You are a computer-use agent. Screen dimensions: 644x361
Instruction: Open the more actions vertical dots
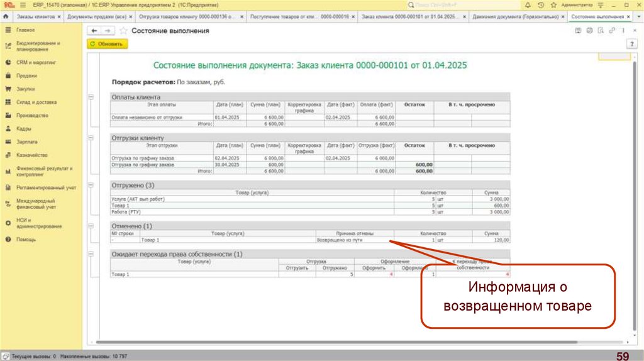(x=623, y=31)
